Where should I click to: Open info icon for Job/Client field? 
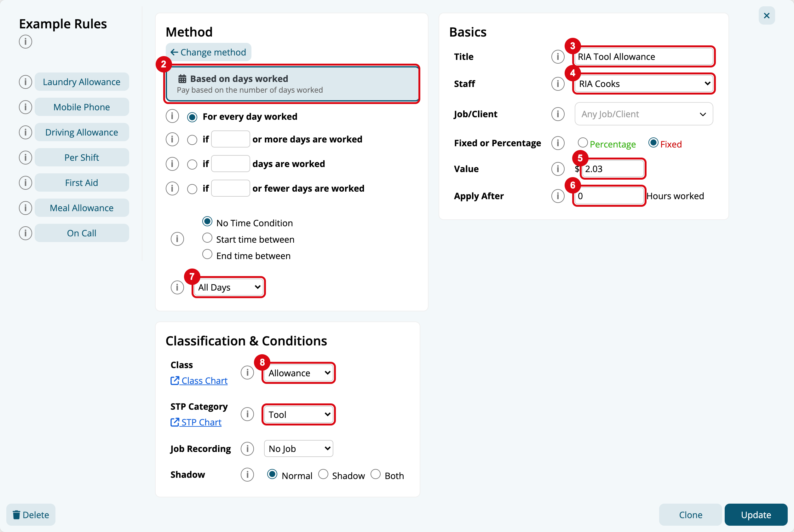click(558, 114)
